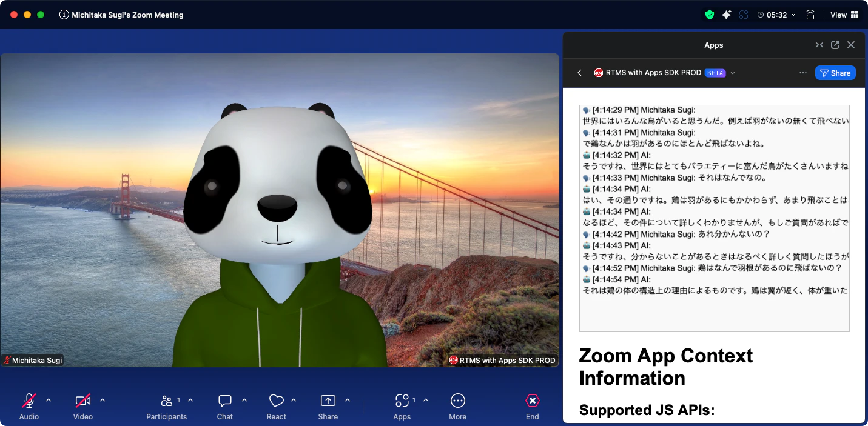Click the RTMS app status icon in title bar
Image resolution: width=868 pixels, height=426 pixels.
pos(744,15)
